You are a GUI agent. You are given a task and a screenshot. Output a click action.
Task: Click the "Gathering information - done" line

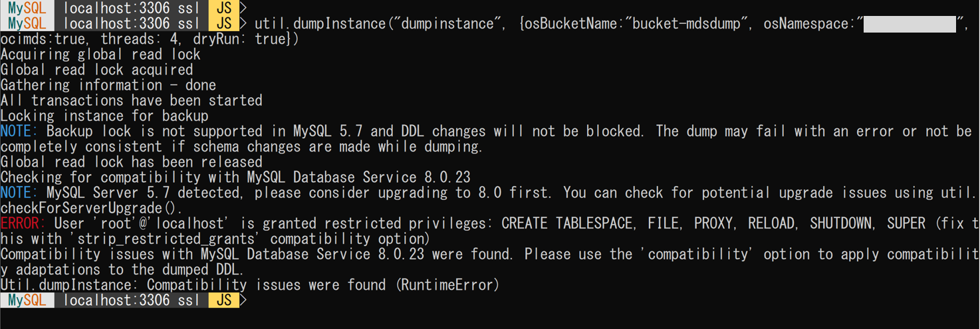(x=108, y=85)
